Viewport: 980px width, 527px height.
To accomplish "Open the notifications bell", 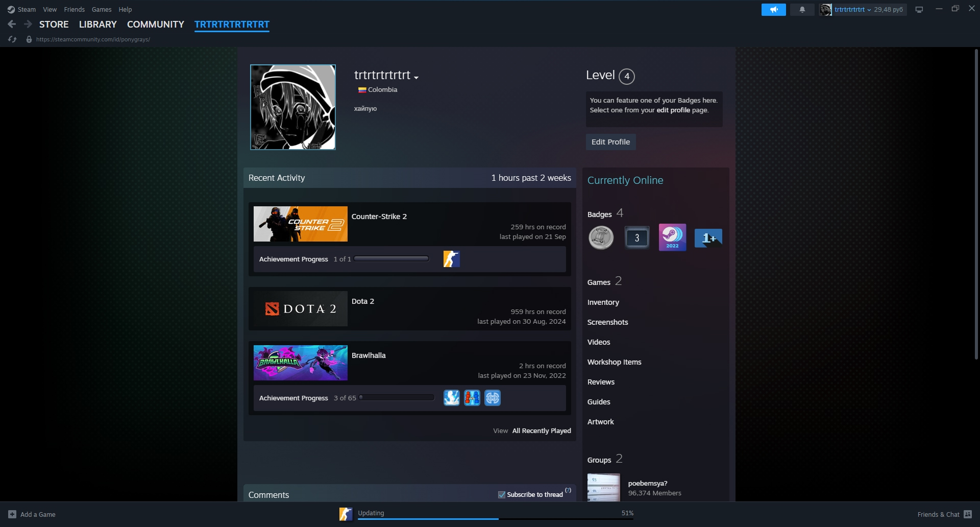I will point(802,10).
